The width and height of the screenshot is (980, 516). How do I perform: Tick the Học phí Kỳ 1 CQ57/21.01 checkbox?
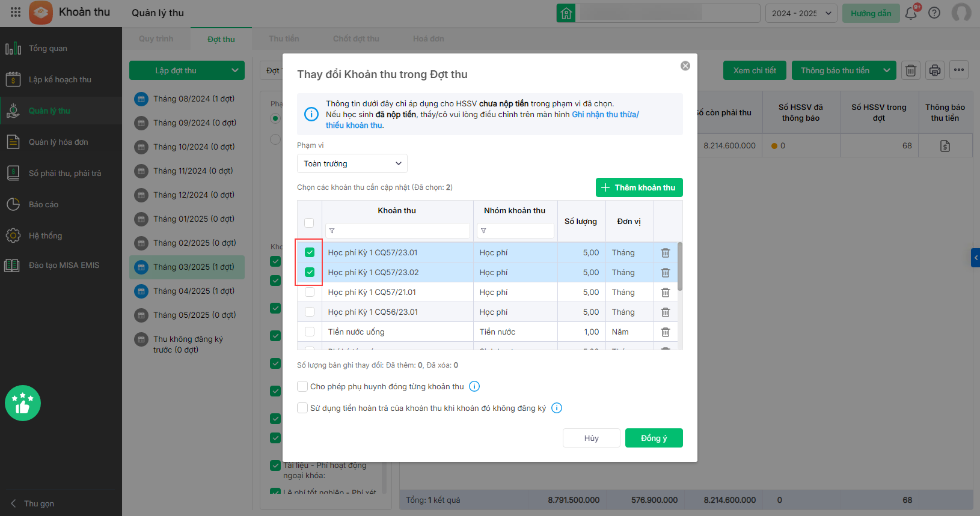310,293
